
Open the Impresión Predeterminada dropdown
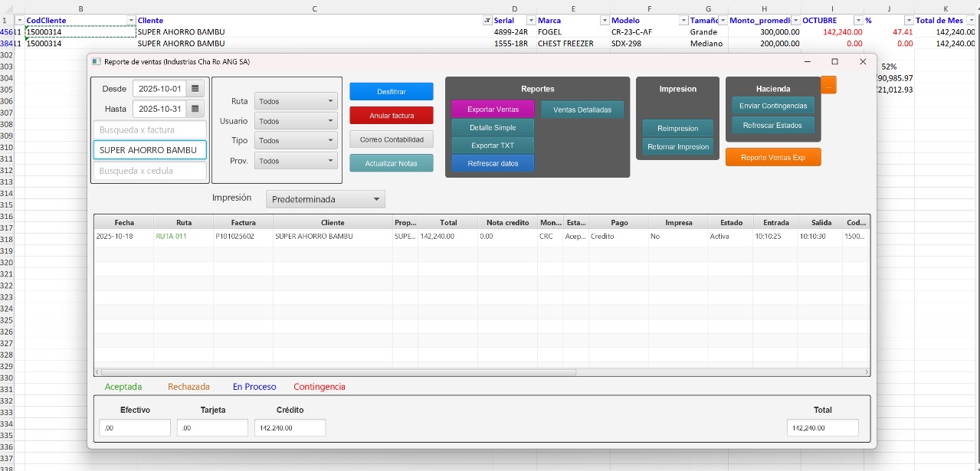tap(326, 199)
